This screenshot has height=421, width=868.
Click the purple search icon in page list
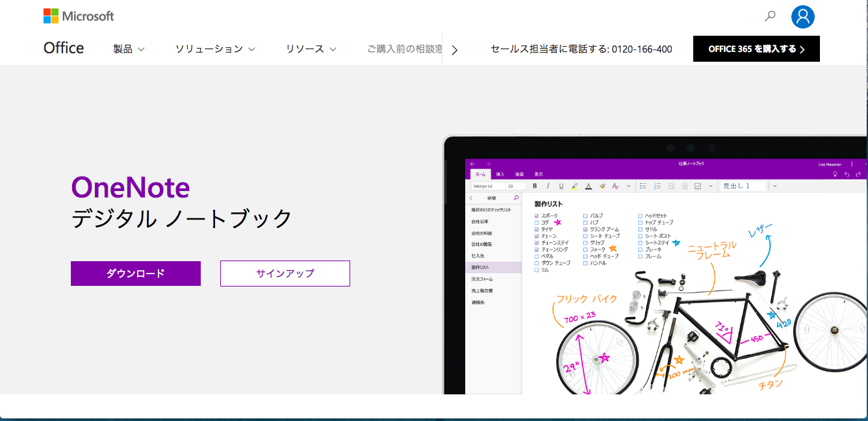click(x=517, y=198)
